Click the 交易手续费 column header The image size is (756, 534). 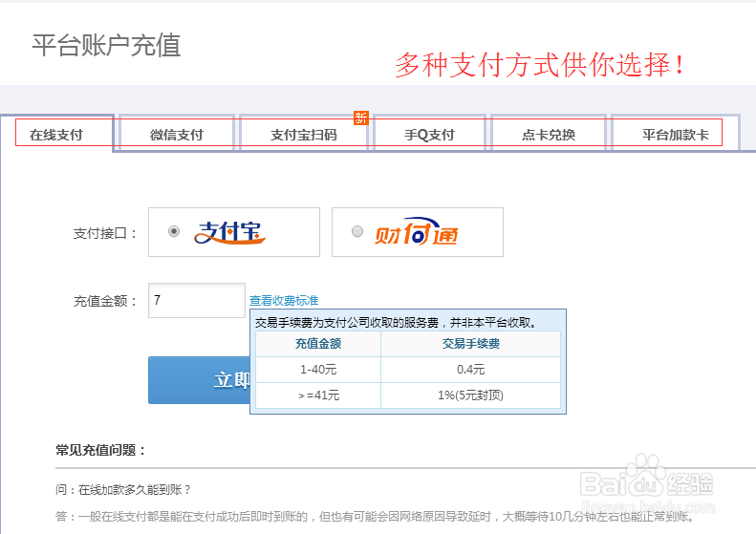point(470,344)
